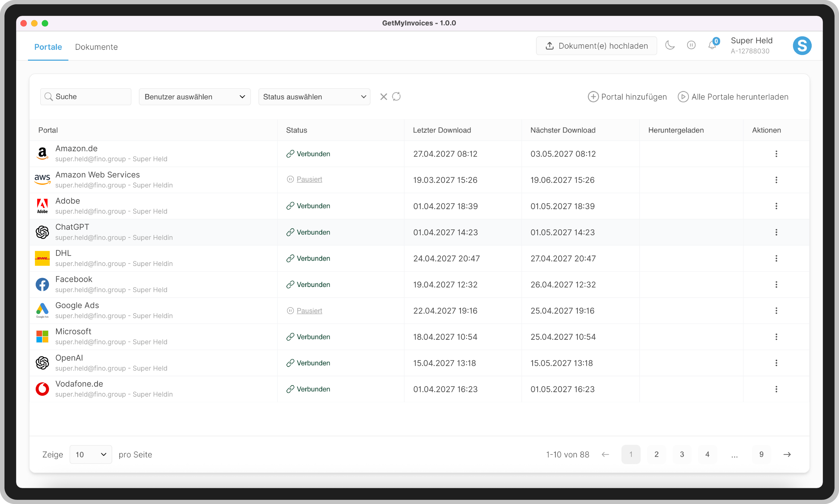This screenshot has height=504, width=839.
Task: Focus the Suche search field
Action: (x=86, y=97)
